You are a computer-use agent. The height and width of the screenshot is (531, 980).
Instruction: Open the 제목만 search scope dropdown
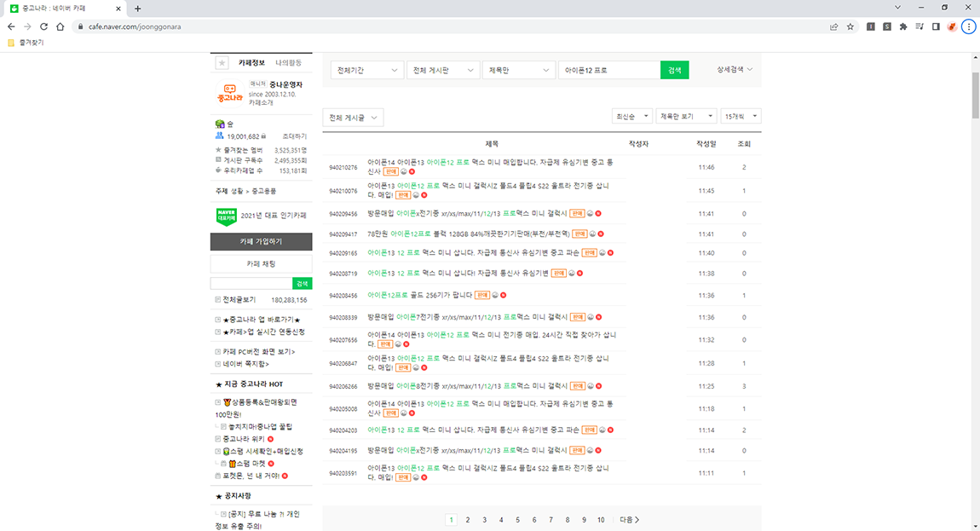point(518,70)
